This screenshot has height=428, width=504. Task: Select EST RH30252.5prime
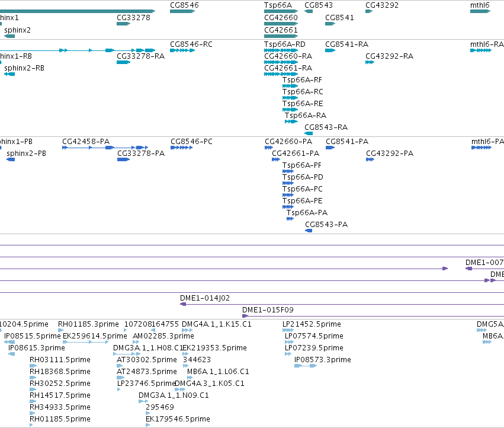tap(33, 389)
